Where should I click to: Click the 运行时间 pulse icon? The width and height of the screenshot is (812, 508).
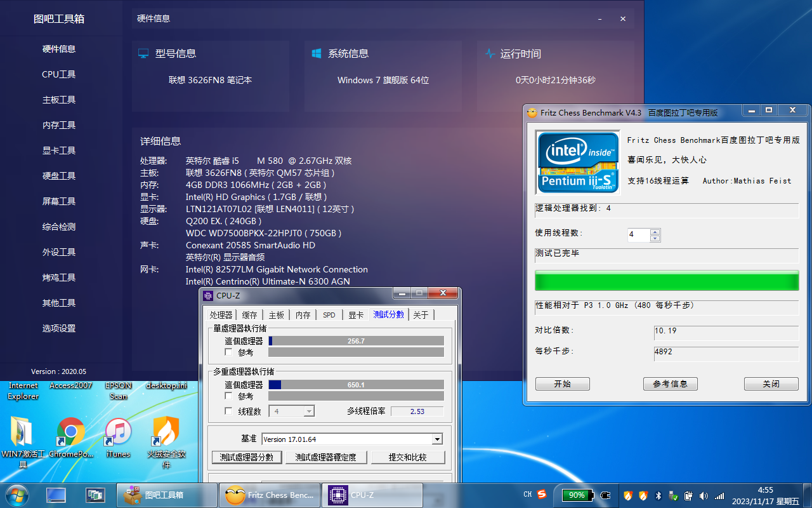point(489,54)
